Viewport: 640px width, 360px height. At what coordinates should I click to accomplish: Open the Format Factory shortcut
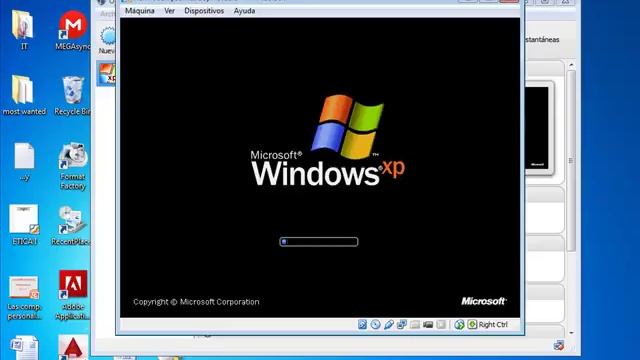(x=73, y=166)
